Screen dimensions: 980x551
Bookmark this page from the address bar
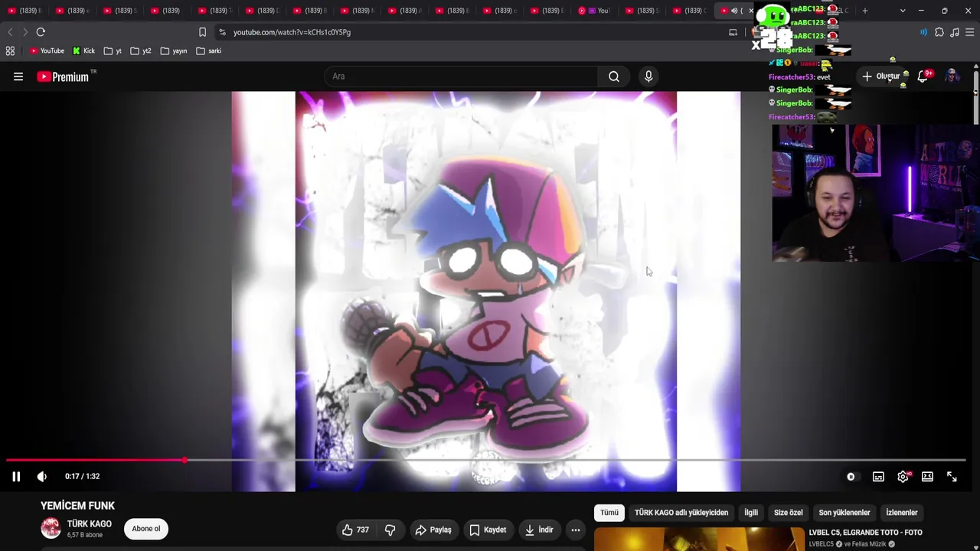[202, 32]
